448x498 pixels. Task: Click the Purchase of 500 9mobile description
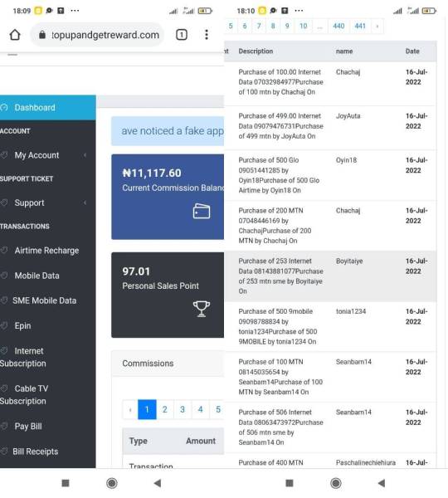point(277,326)
